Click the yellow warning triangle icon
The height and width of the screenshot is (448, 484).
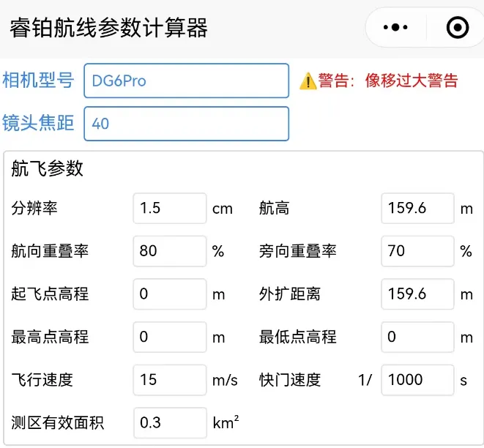308,81
